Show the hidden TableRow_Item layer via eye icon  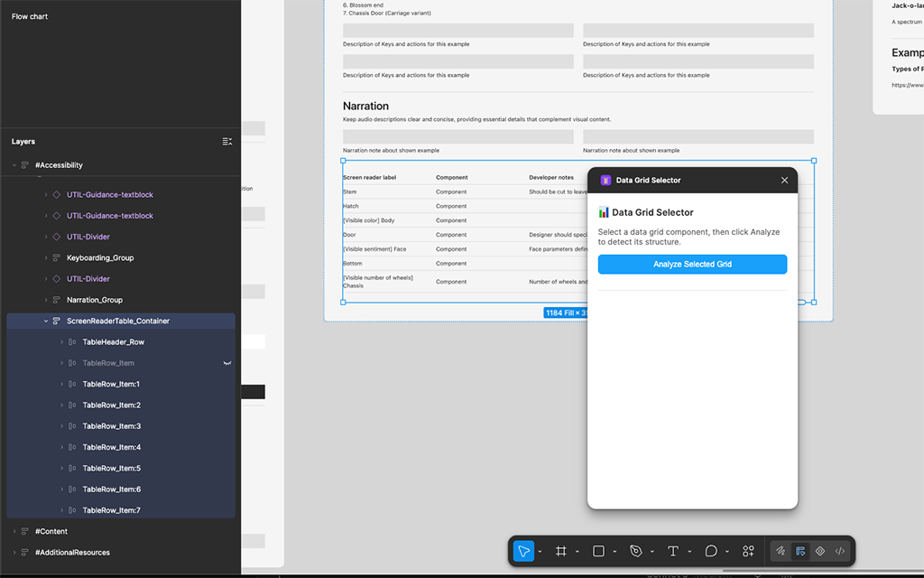pyautogui.click(x=226, y=363)
